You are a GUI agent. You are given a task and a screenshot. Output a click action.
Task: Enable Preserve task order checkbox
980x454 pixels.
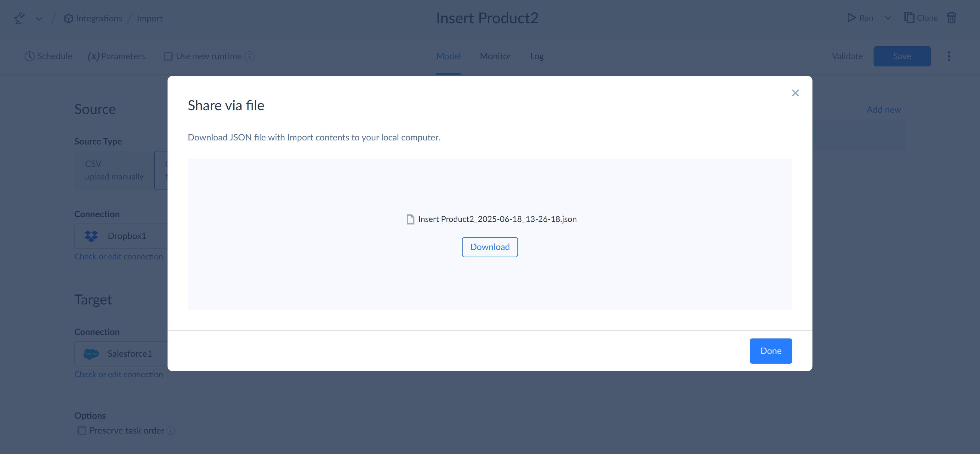pyautogui.click(x=82, y=430)
